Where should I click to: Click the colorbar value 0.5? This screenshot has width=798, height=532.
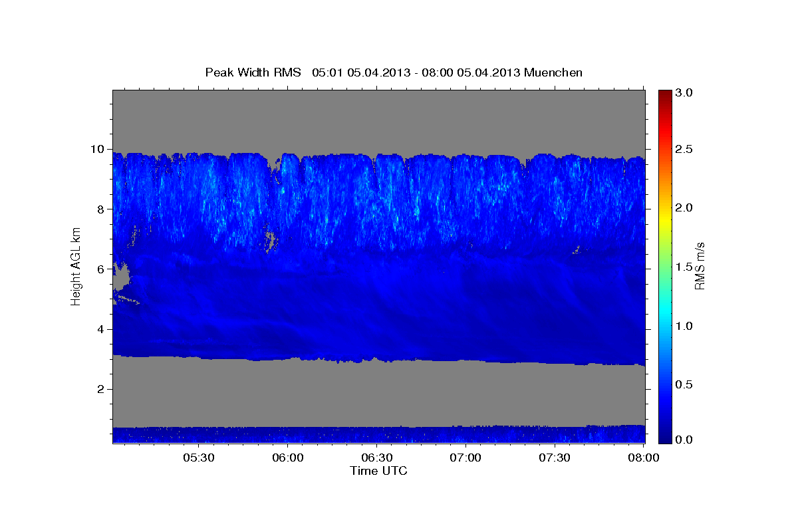point(684,384)
